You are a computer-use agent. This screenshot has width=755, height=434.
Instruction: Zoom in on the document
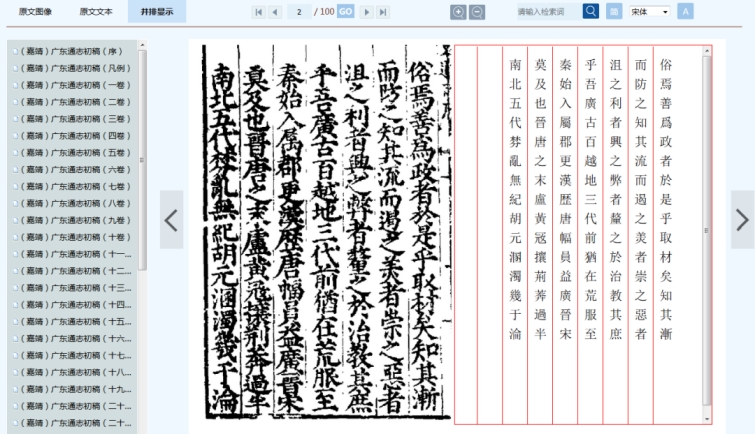pos(459,11)
